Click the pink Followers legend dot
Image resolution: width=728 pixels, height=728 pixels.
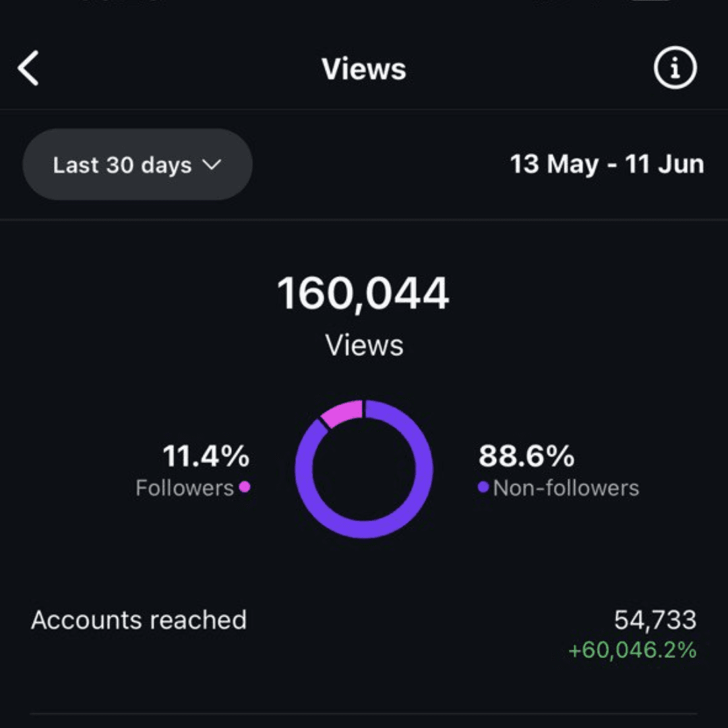click(245, 487)
